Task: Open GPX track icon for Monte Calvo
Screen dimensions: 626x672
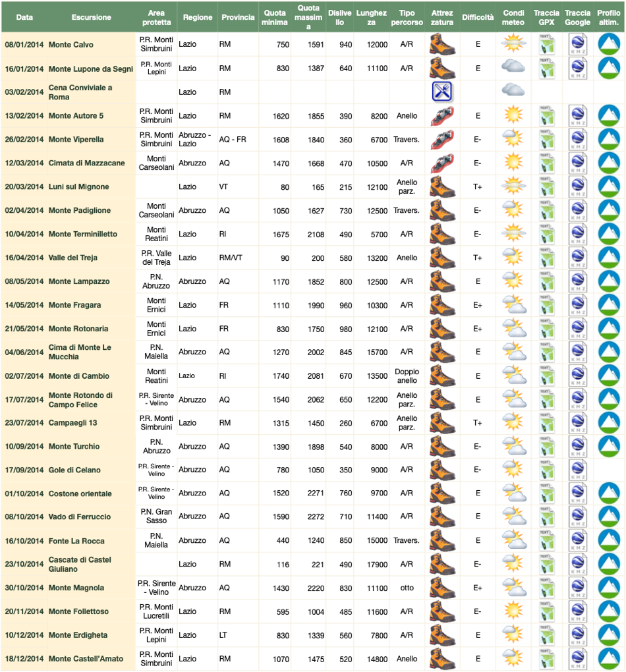Action: (547, 45)
